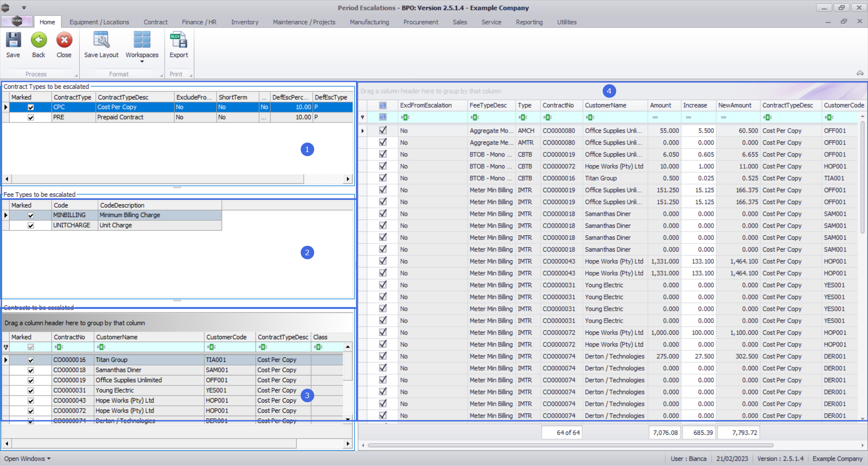Screen dimensions: 868x466
Task: Open the Reporting ribbon tab
Action: (529, 22)
